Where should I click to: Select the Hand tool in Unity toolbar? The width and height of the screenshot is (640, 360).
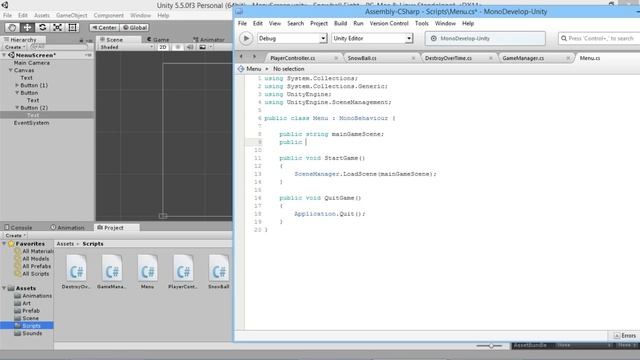(x=12, y=27)
